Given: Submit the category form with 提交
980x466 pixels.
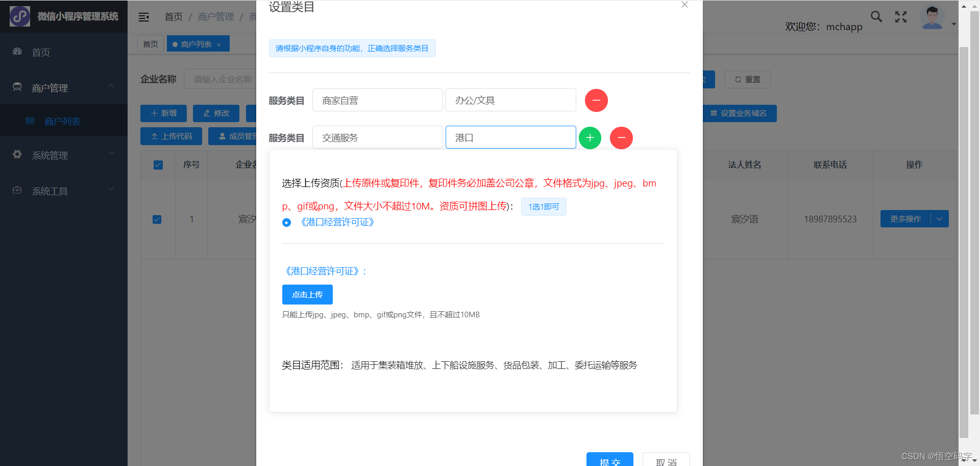Looking at the screenshot, I should [x=610, y=459].
